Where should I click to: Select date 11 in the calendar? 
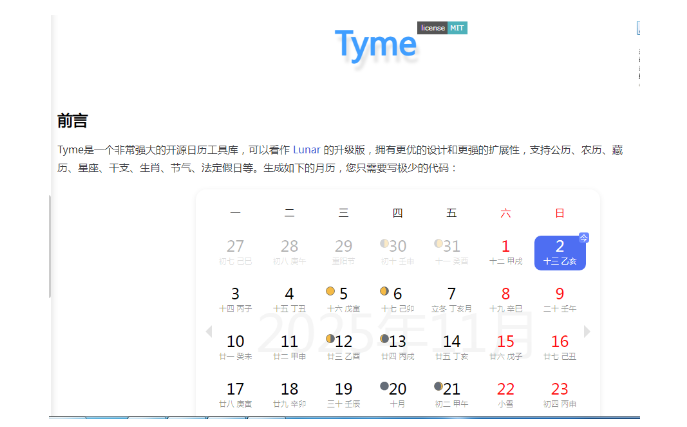coord(289,348)
